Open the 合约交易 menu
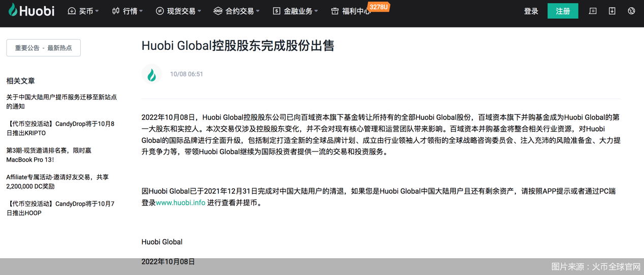Screen dimensions: 644x275 pos(240,11)
